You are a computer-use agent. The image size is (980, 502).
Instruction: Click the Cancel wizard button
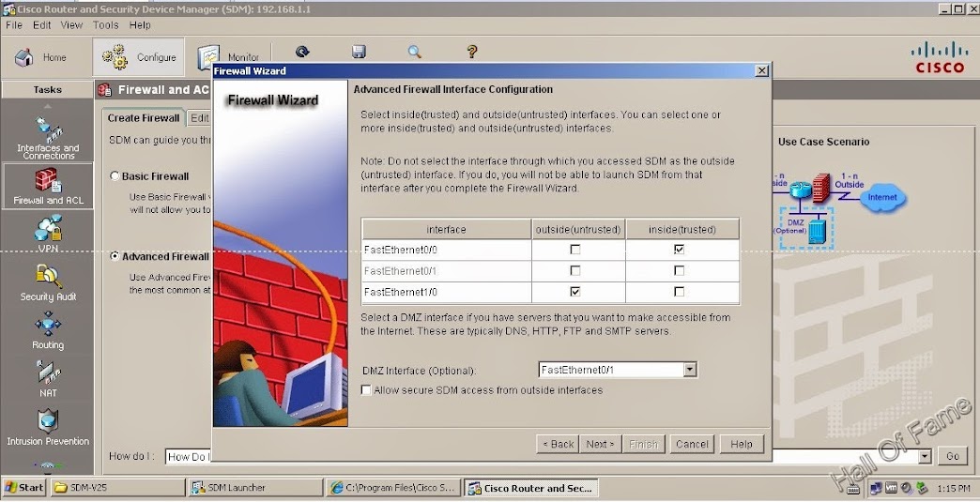[692, 444]
